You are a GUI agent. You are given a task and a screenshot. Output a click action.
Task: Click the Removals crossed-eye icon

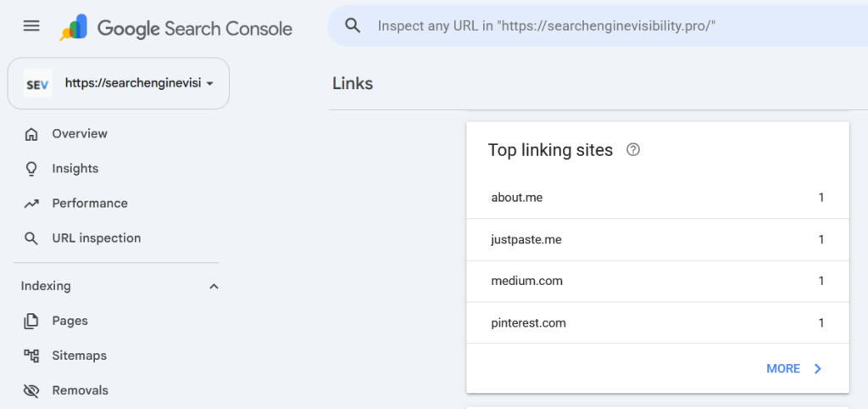click(x=31, y=390)
